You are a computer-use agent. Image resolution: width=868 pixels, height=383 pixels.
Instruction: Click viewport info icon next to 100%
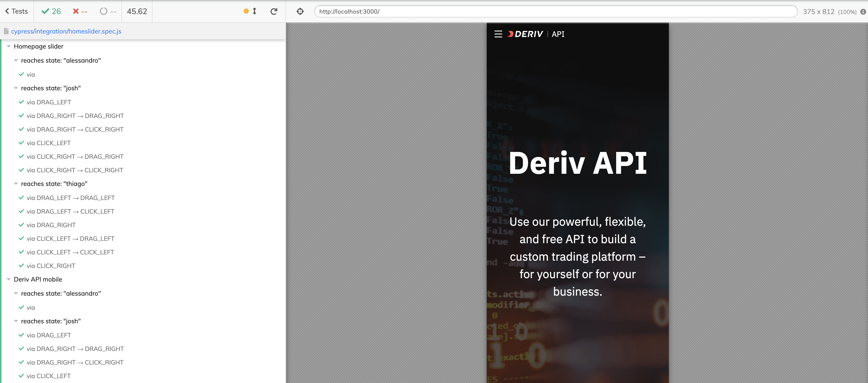pos(863,12)
